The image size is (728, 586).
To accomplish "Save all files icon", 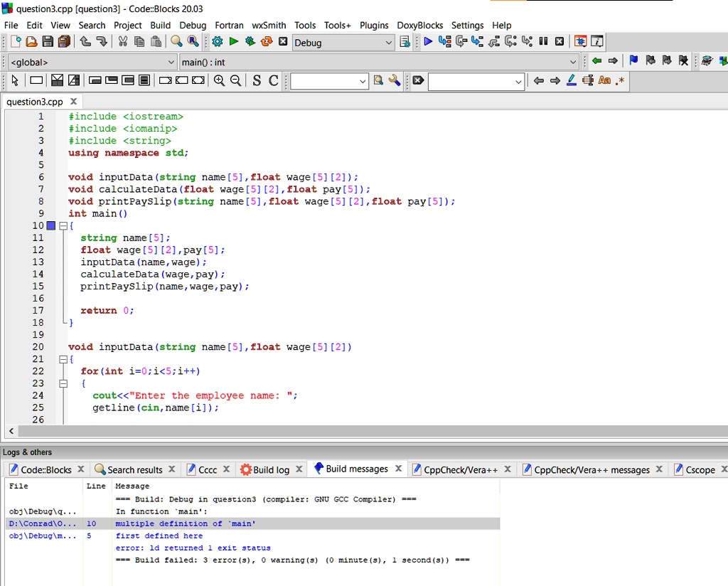I will click(64, 42).
